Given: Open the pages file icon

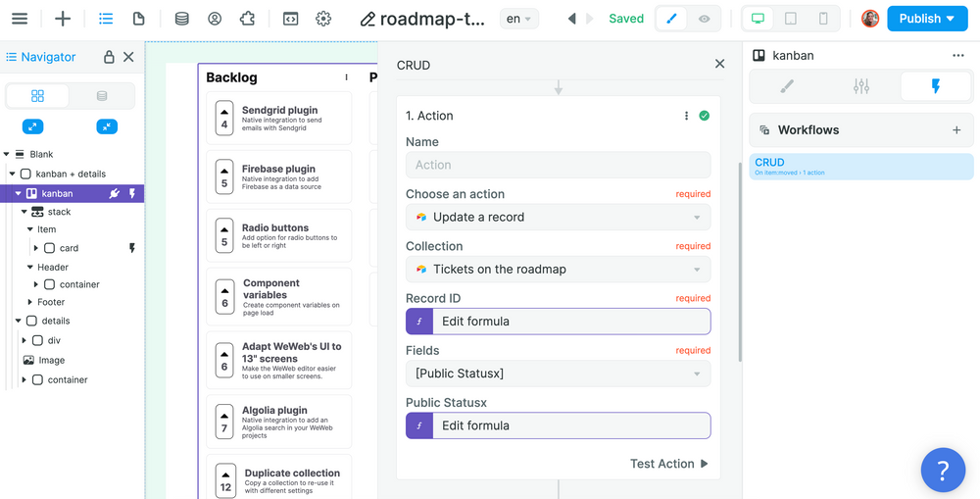Looking at the screenshot, I should [139, 19].
